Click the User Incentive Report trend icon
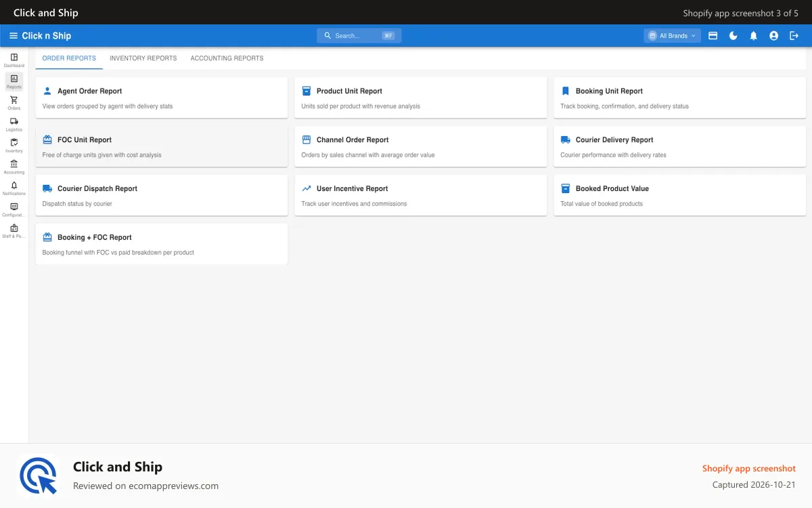The height and width of the screenshot is (508, 812). [307, 188]
